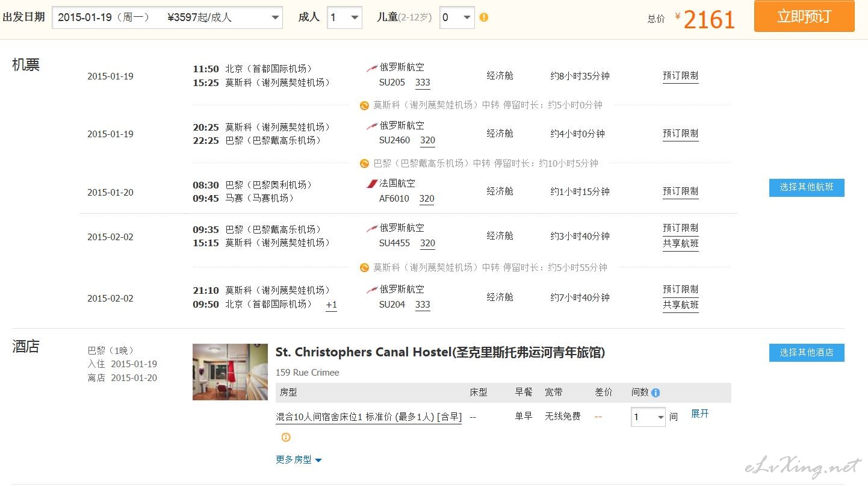
Task: Click aircraft type 333 of SU204
Action: (x=423, y=305)
